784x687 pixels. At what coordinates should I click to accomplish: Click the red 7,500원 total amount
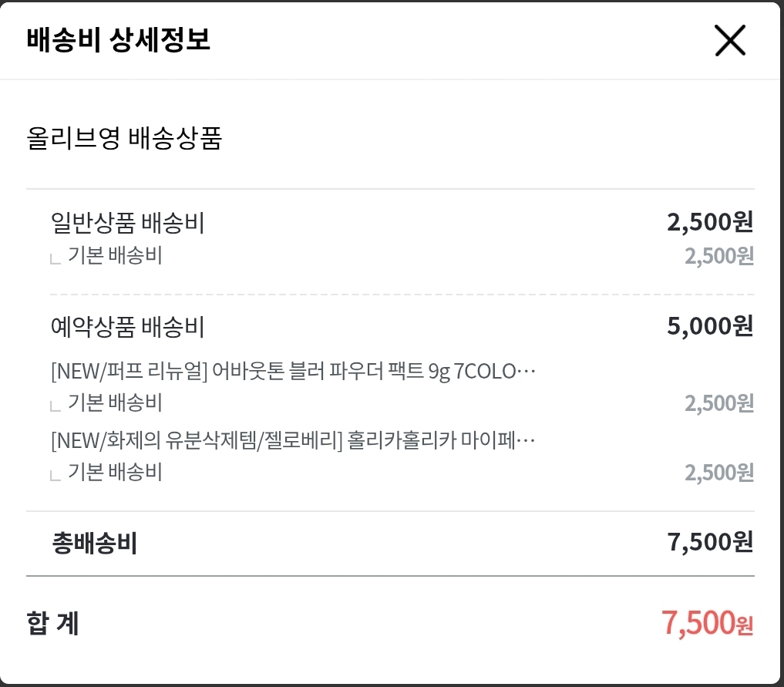pyautogui.click(x=706, y=623)
